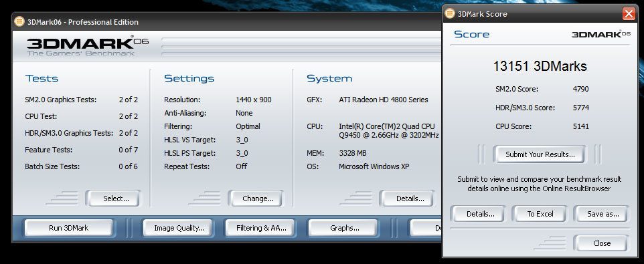
Task: Click Submit Your Results... button
Action: pyautogui.click(x=539, y=154)
